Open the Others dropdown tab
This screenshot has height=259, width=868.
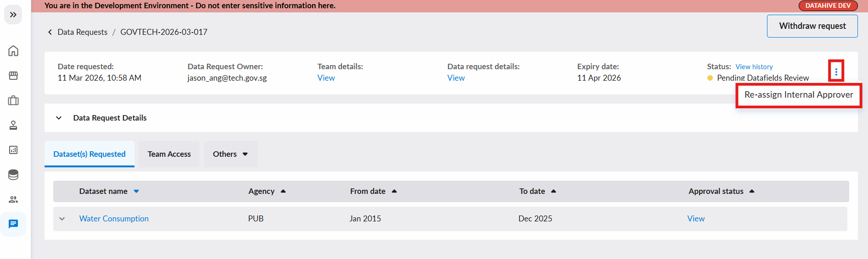[230, 154]
